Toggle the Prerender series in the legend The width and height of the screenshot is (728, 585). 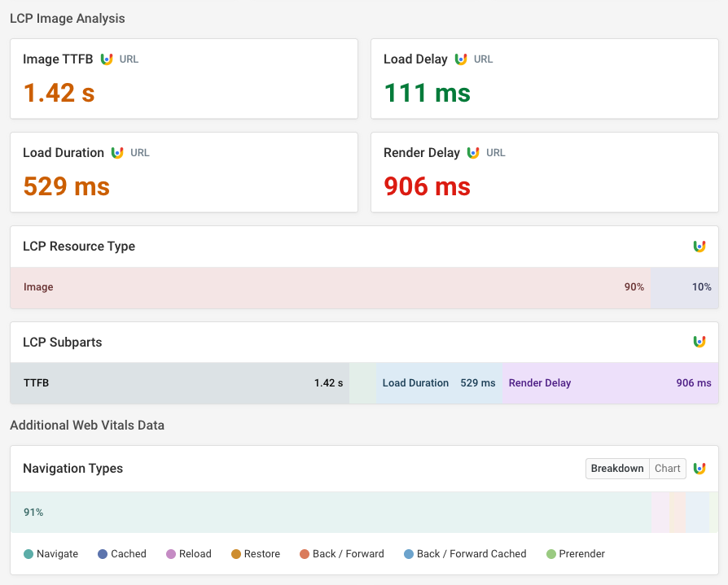click(575, 553)
